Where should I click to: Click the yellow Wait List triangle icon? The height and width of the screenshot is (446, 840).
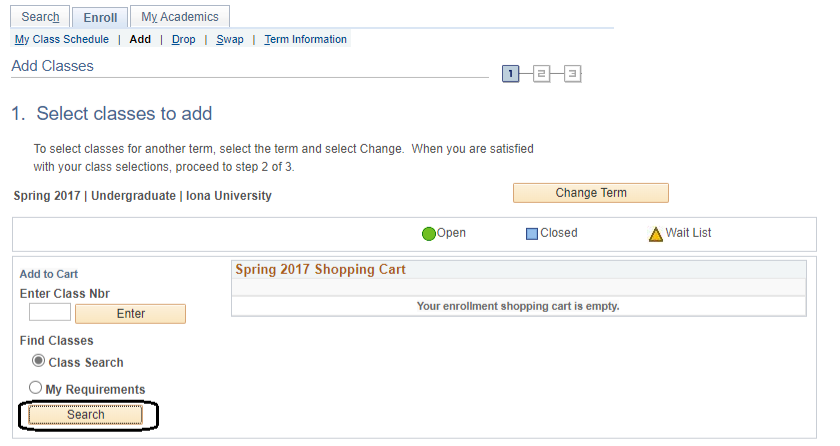656,234
